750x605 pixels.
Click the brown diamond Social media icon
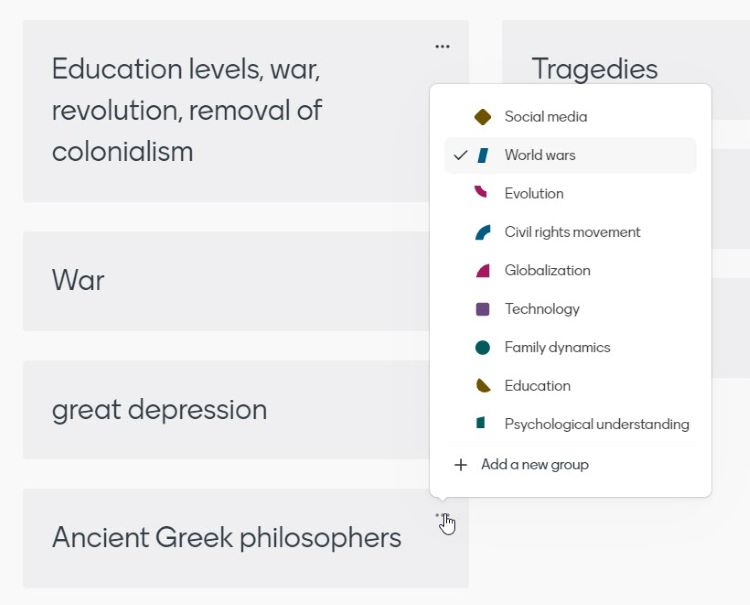pyautogui.click(x=483, y=117)
